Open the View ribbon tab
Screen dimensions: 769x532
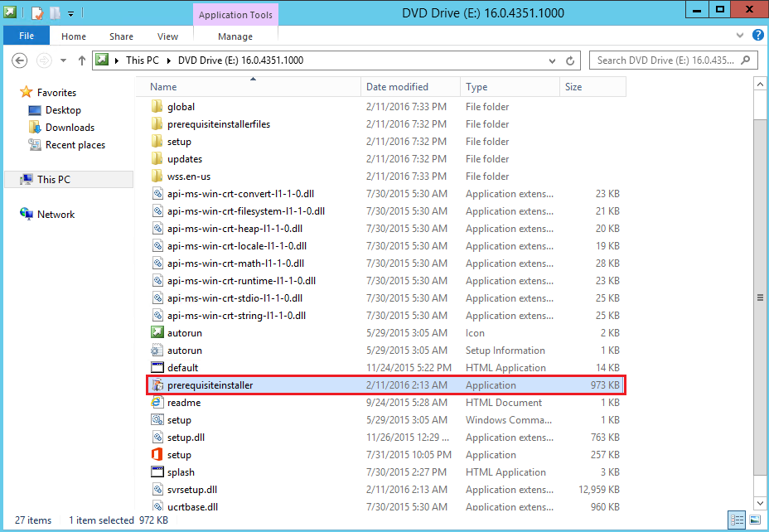(167, 36)
